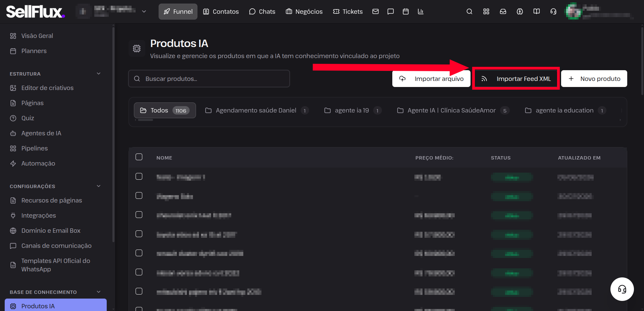Open the floating support chat button
Image resolution: width=644 pixels, height=311 pixels.
click(622, 289)
